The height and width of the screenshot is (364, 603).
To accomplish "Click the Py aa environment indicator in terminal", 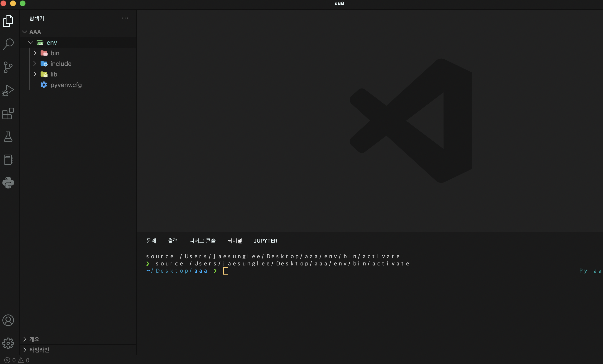I will pyautogui.click(x=590, y=271).
